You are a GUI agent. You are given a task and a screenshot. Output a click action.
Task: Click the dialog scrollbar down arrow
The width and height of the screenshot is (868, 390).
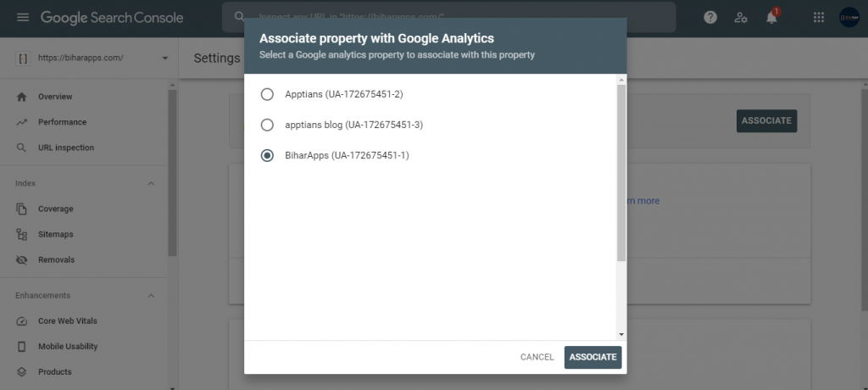click(621, 335)
